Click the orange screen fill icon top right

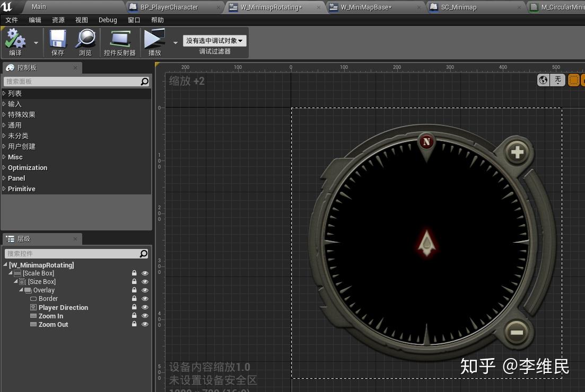click(573, 80)
